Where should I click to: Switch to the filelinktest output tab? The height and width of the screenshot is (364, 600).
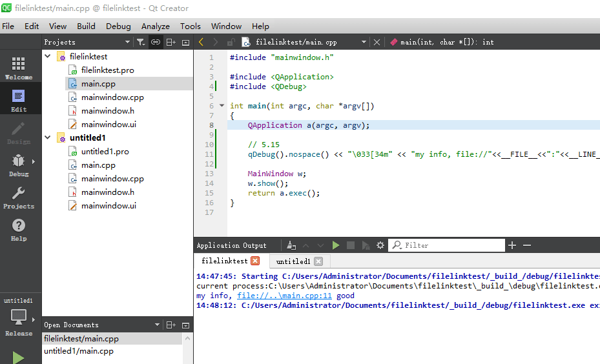[x=225, y=261]
